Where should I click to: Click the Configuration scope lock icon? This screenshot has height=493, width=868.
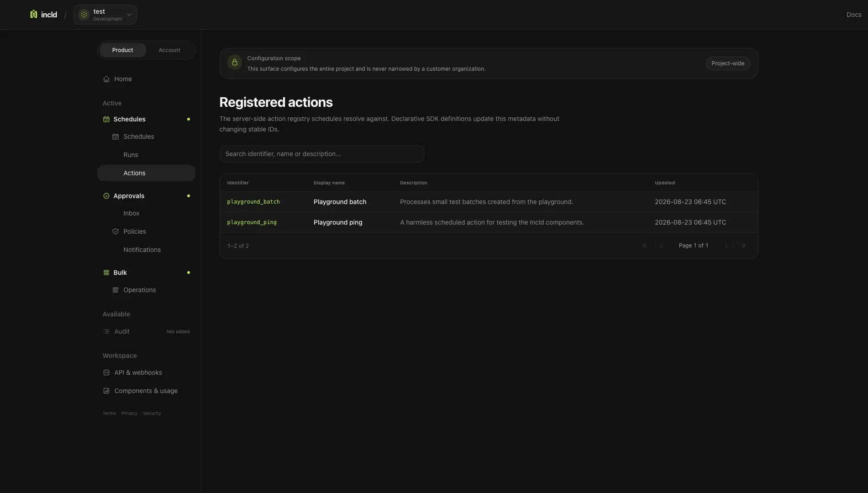point(235,62)
